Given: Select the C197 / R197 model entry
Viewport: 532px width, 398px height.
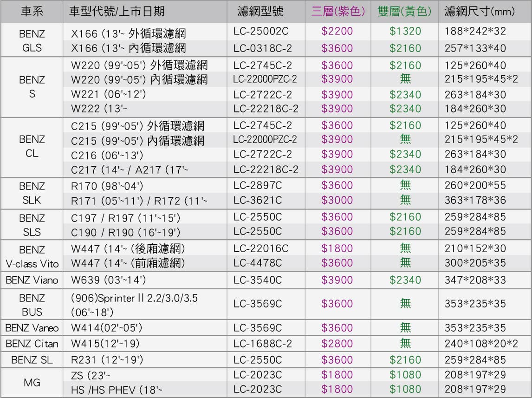Looking at the screenshot, I should point(125,218).
